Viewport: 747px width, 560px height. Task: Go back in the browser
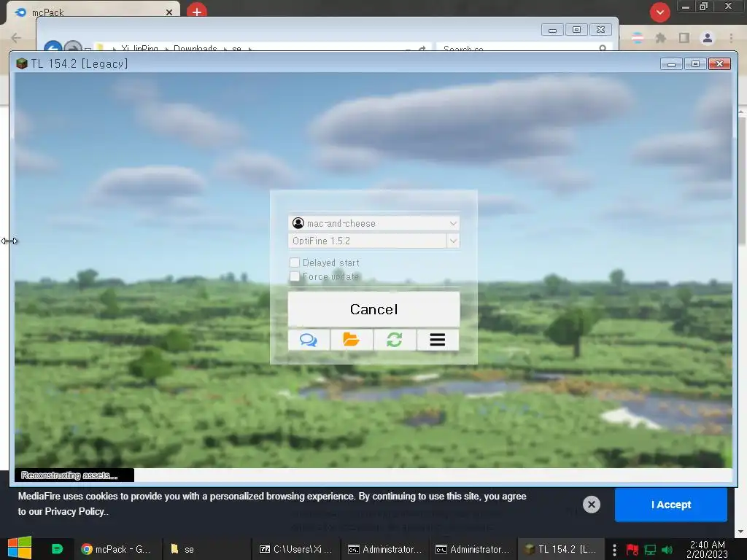pos(16,38)
